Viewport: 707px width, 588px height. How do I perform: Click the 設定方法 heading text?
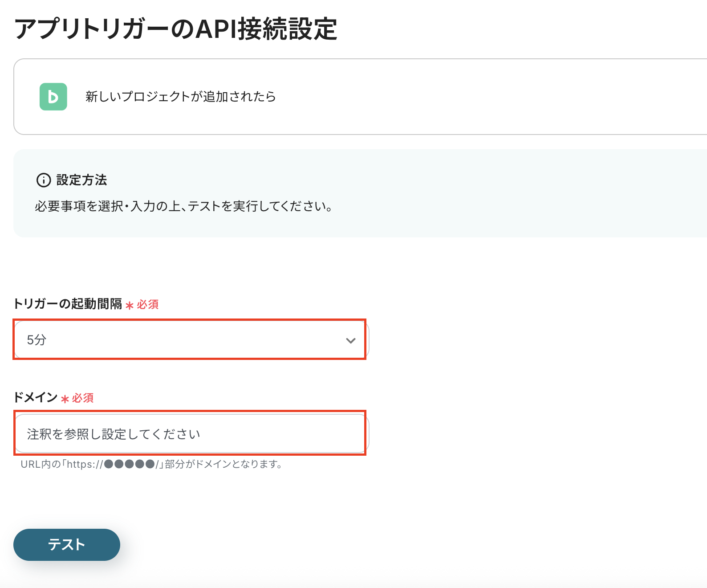(x=81, y=180)
